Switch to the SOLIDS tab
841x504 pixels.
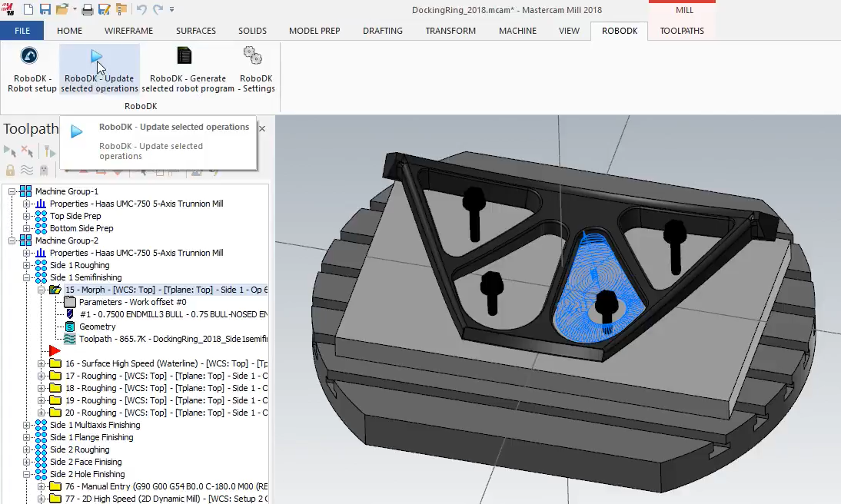pos(253,31)
